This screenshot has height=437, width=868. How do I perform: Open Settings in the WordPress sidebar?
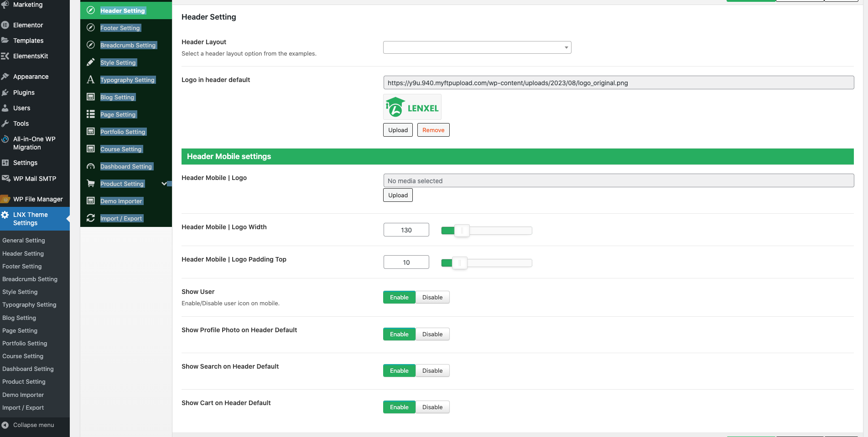[25, 163]
